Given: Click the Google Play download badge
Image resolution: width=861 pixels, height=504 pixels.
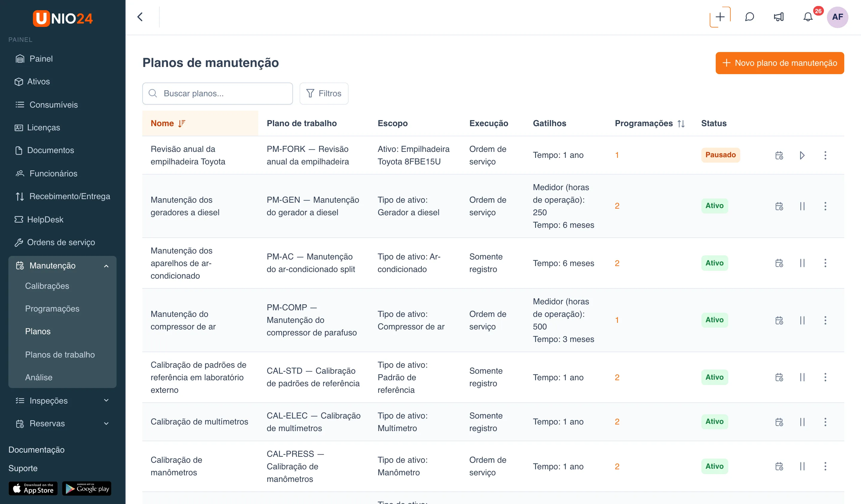Looking at the screenshot, I should [87, 489].
